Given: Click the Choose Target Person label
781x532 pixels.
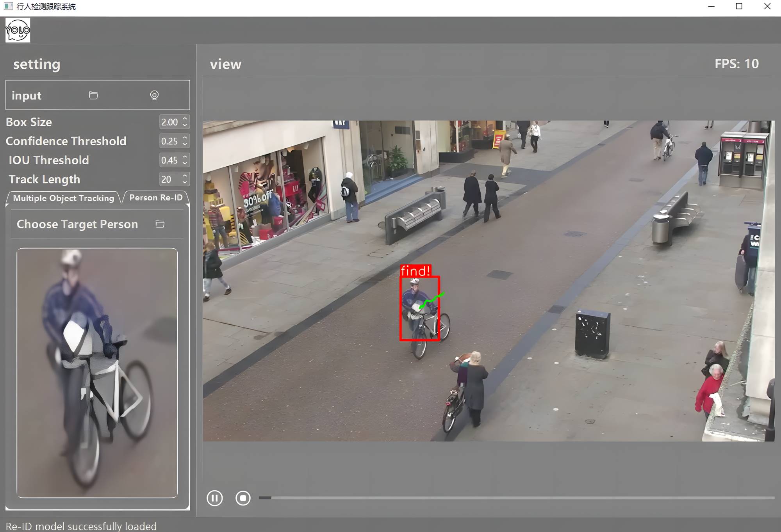Looking at the screenshot, I should tap(77, 224).
